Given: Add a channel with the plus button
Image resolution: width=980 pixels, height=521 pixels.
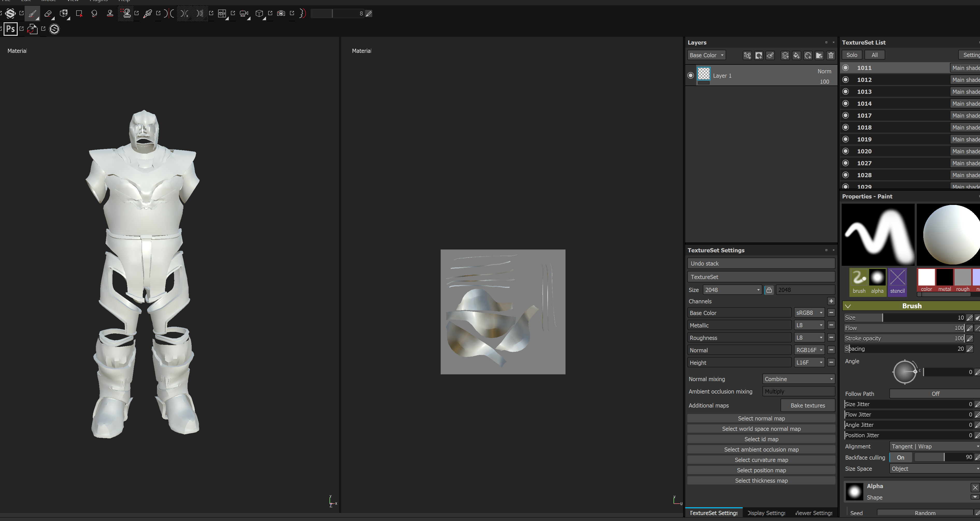Looking at the screenshot, I should tap(831, 301).
